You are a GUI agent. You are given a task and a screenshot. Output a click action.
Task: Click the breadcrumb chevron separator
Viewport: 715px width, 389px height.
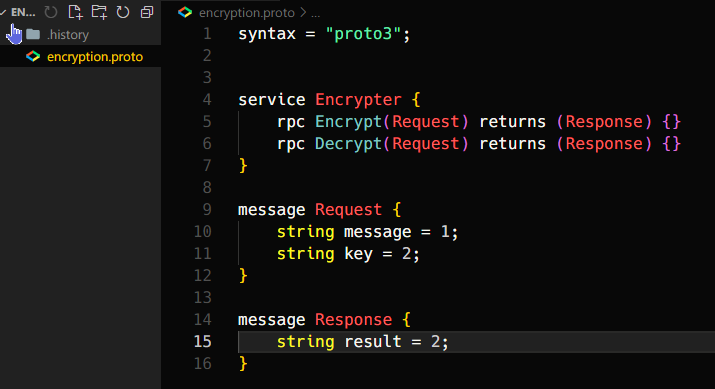[303, 13]
